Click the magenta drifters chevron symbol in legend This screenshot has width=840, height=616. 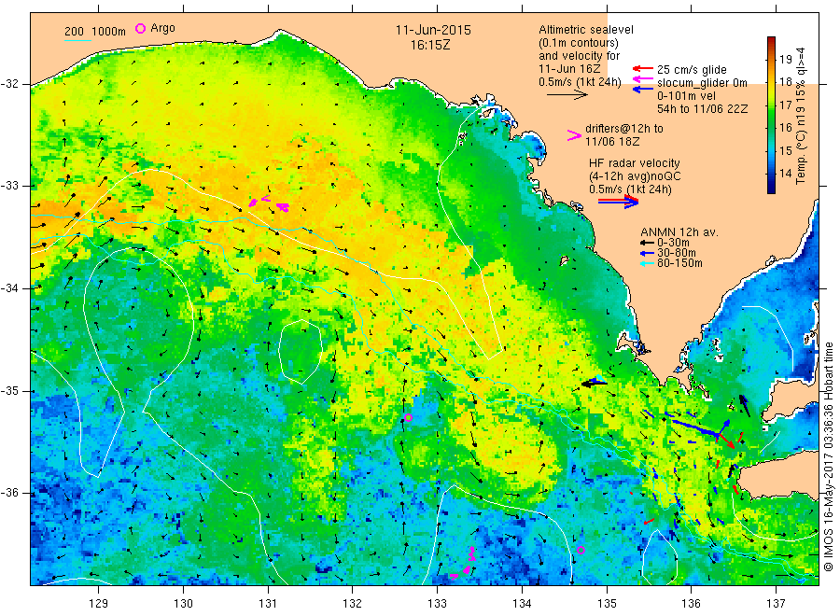[574, 135]
